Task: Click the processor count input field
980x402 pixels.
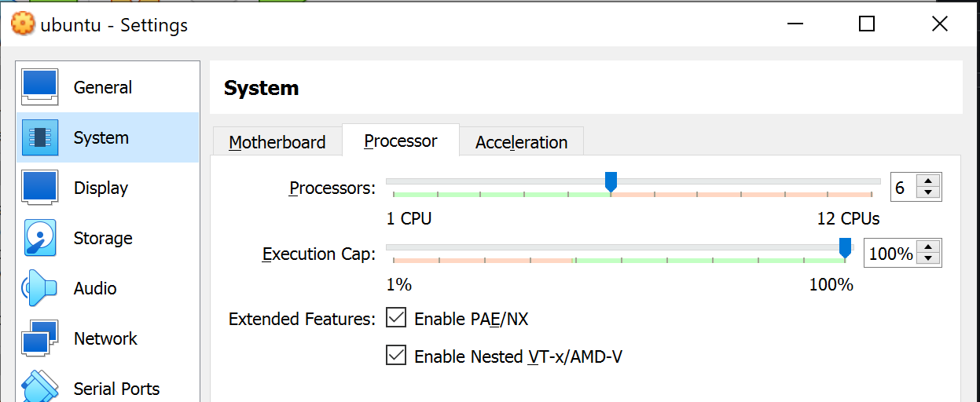Action: pos(902,188)
